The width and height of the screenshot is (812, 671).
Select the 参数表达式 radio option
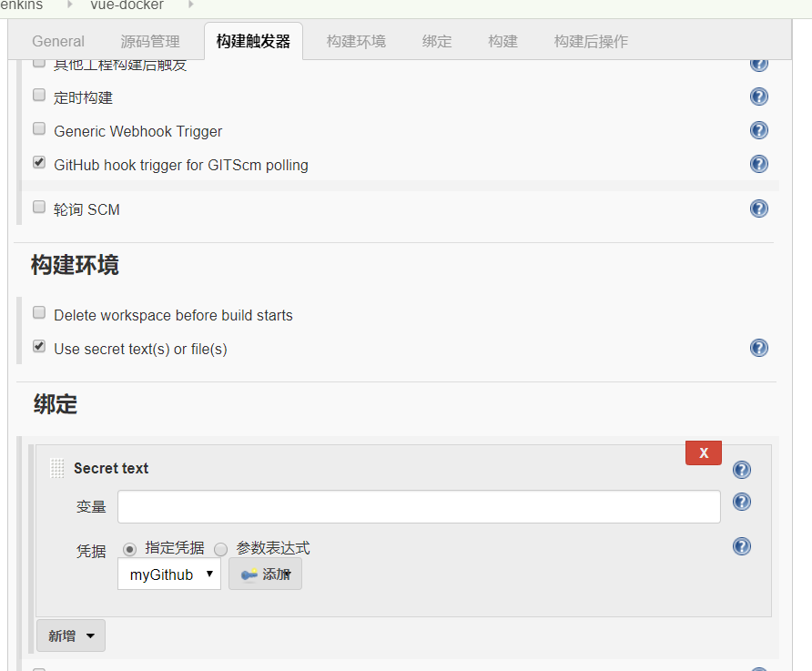[x=220, y=548]
